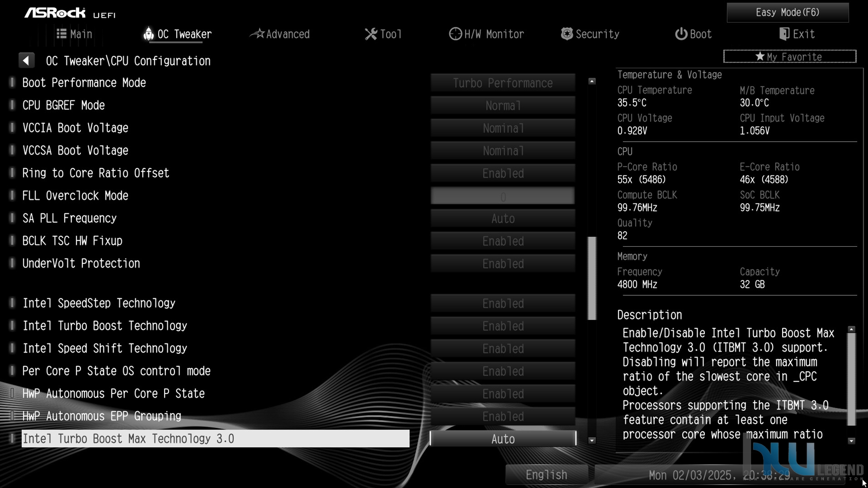Select the Ring to Core Ratio Offset label
The image size is (868, 488).
pyautogui.click(x=96, y=173)
